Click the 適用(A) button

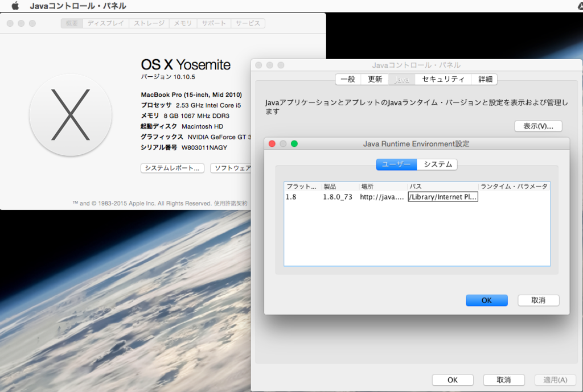click(555, 379)
